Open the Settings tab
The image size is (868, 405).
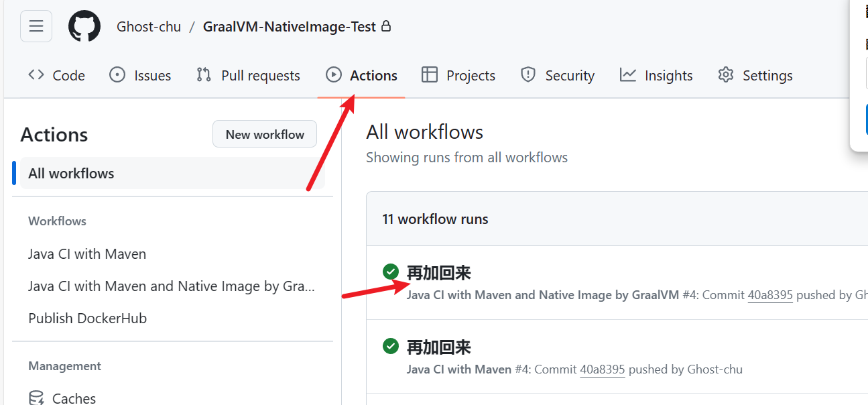click(755, 75)
